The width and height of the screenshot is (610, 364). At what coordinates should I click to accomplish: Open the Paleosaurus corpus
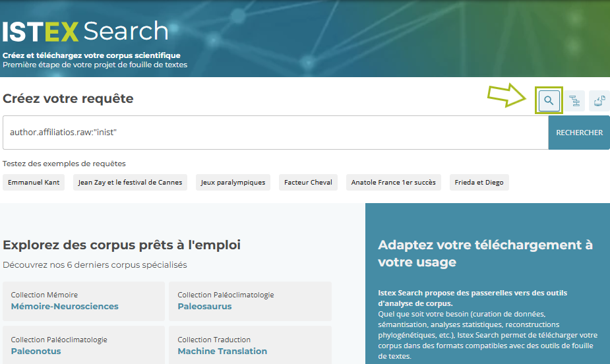click(x=204, y=306)
